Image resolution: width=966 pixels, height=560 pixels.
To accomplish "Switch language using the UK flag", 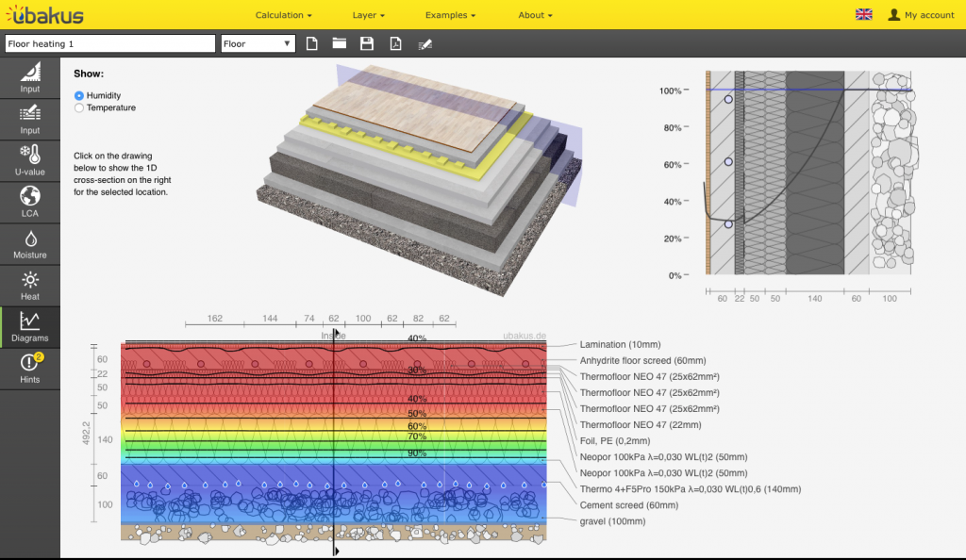I will click(x=863, y=14).
